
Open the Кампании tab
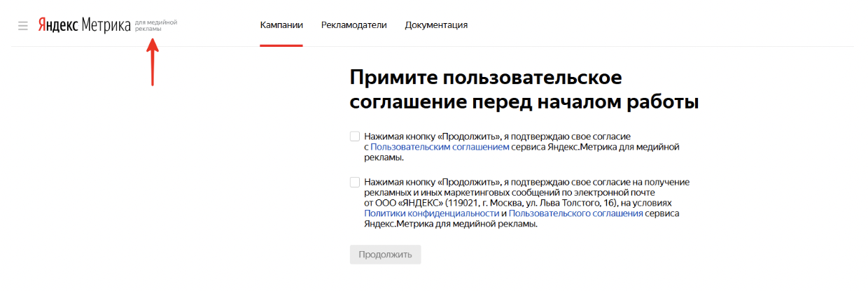(x=281, y=25)
